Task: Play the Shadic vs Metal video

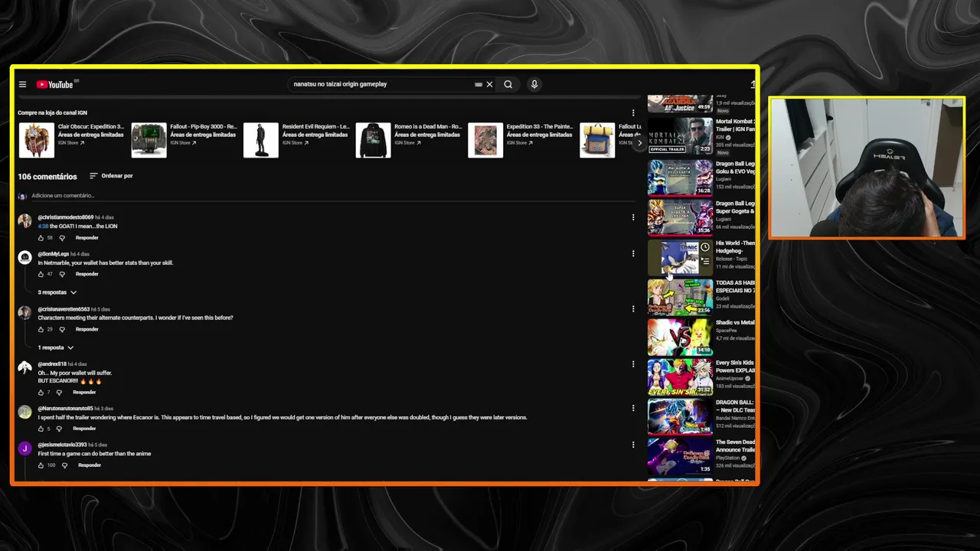Action: click(681, 337)
